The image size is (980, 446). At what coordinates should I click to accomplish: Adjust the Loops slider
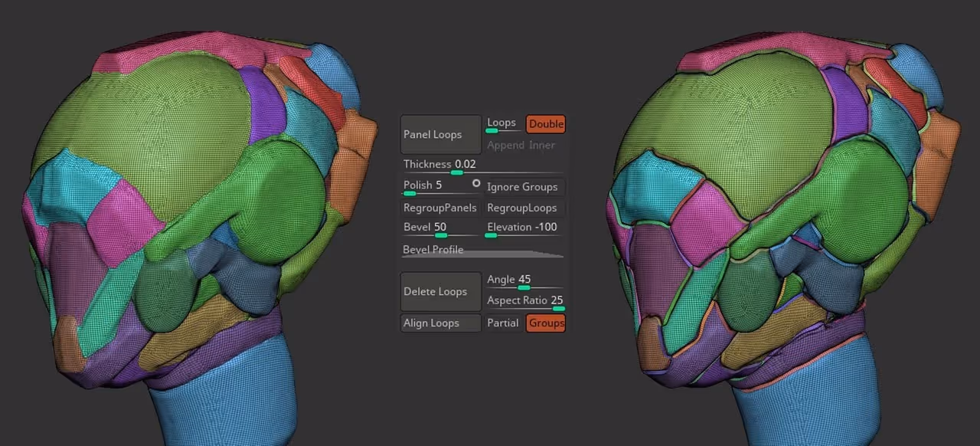click(504, 124)
